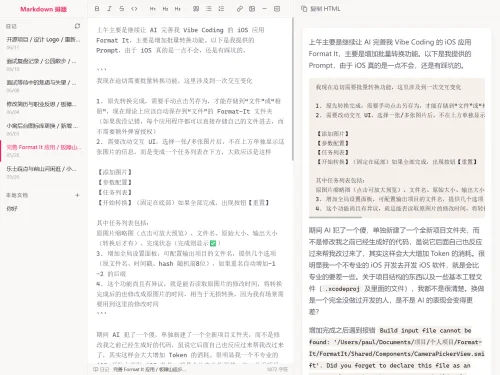This screenshot has height=375, width=500.
Task: Select the highlighted Format It diary entry
Action: tap(43, 151)
